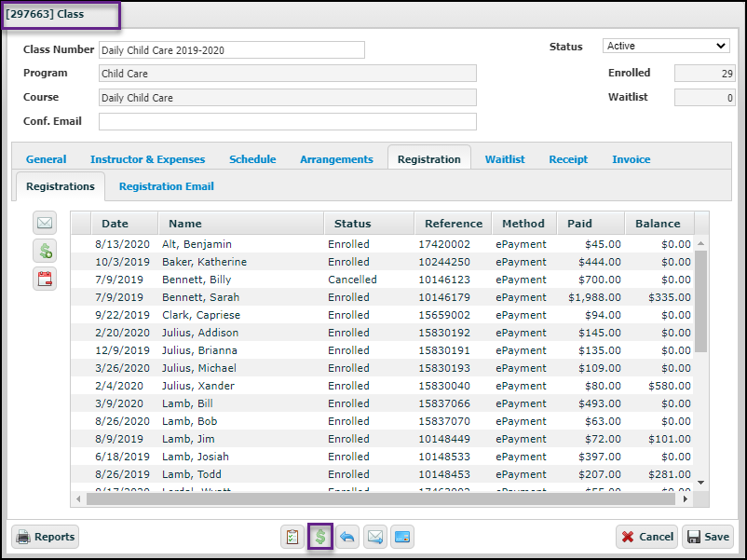Image resolution: width=747 pixels, height=560 pixels.
Task: Select the row for Lamb, Josiah
Action: tap(382, 456)
